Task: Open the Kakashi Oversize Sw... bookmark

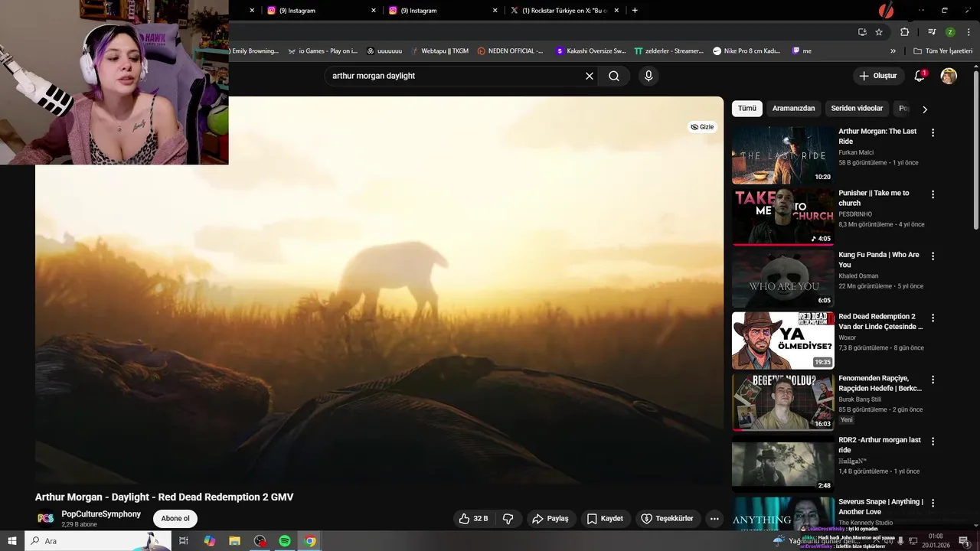Action: 590,51
